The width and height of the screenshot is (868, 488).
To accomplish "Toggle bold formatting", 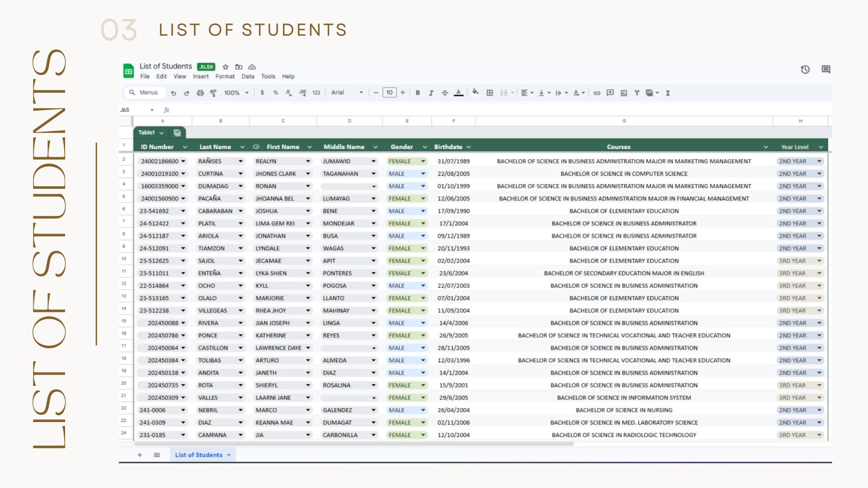I will click(x=418, y=93).
